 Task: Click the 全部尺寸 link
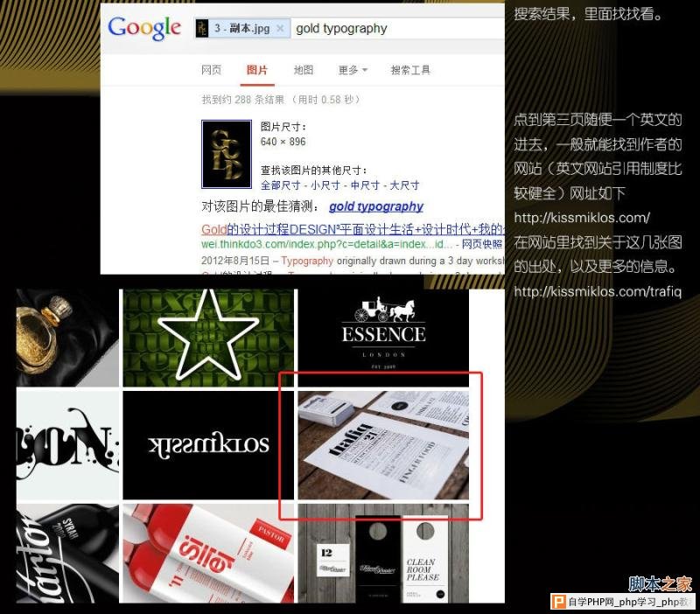click(x=280, y=185)
